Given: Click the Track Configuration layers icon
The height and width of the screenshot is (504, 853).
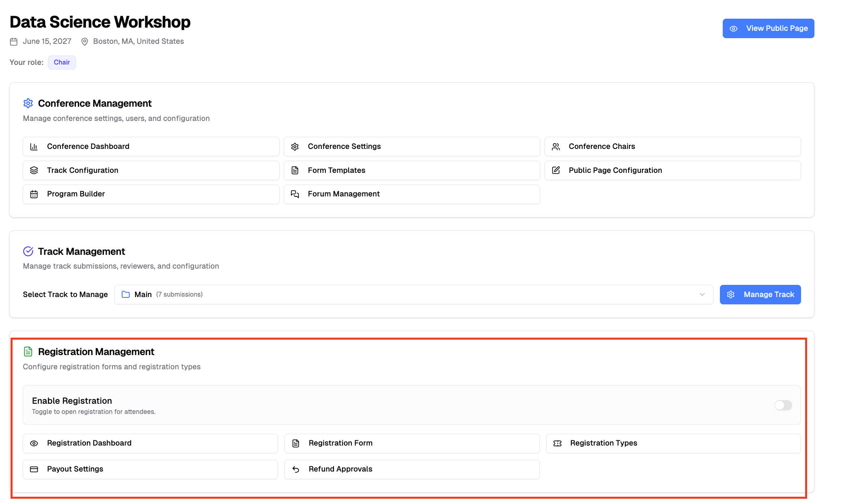Looking at the screenshot, I should [x=34, y=170].
